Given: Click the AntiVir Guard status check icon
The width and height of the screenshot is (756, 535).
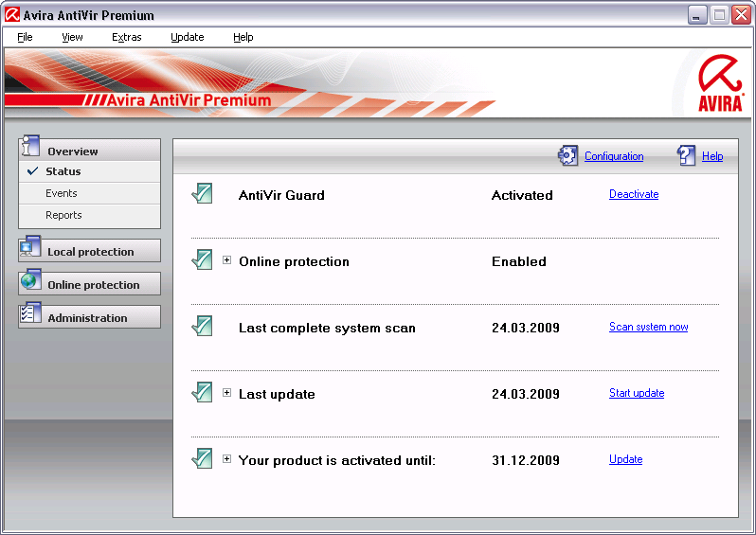Looking at the screenshot, I should tap(202, 194).
